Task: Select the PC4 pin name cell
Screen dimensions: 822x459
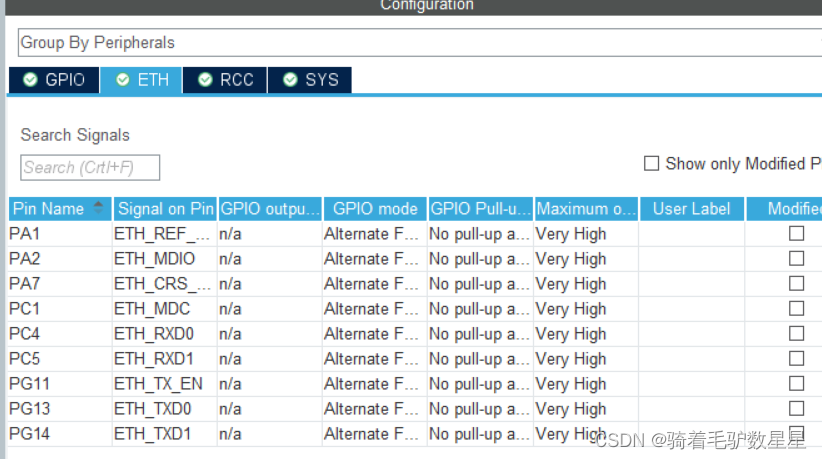Action: point(60,334)
